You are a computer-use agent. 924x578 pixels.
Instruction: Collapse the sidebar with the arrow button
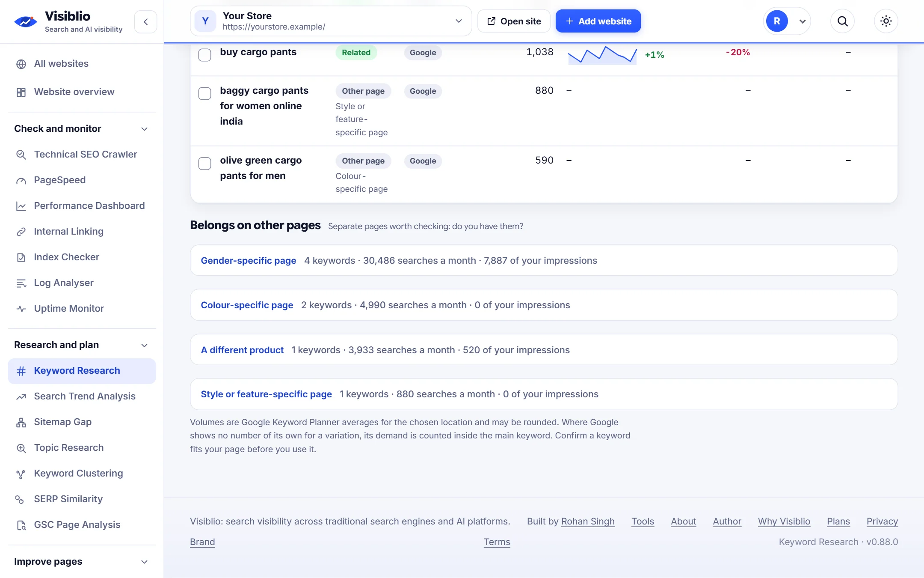click(145, 21)
